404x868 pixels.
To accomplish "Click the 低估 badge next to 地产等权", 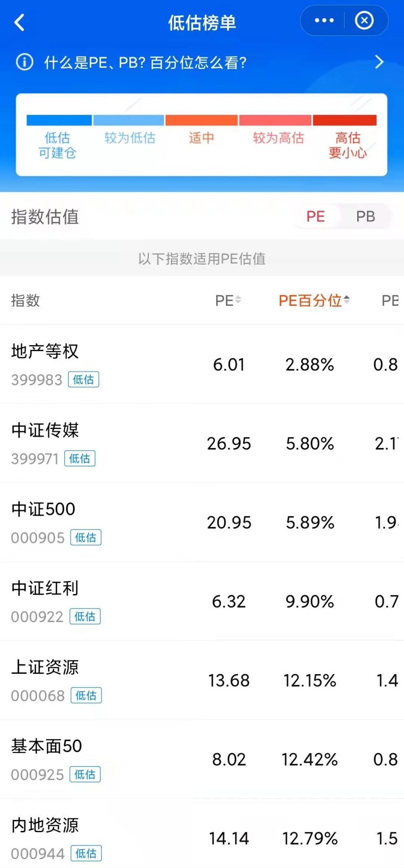I will [x=84, y=380].
